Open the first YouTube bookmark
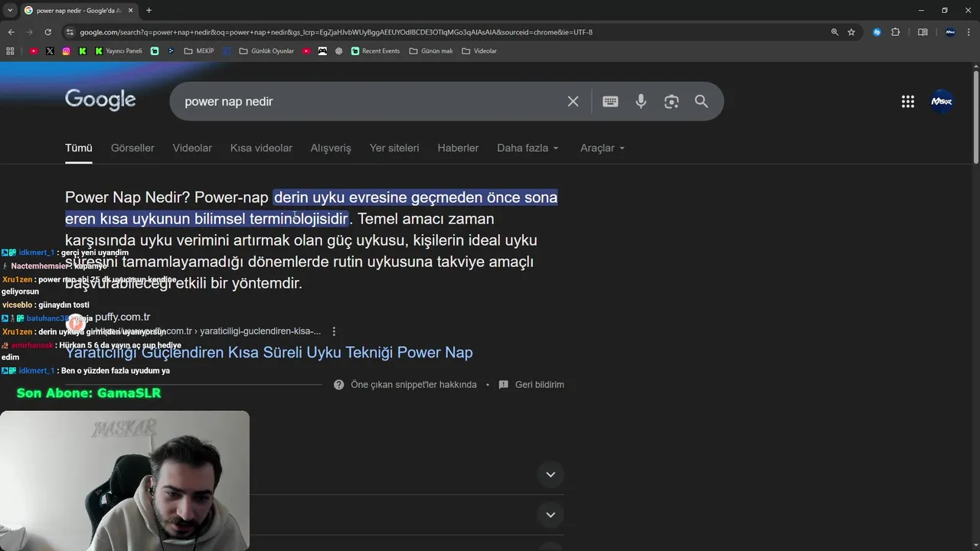 (34, 51)
